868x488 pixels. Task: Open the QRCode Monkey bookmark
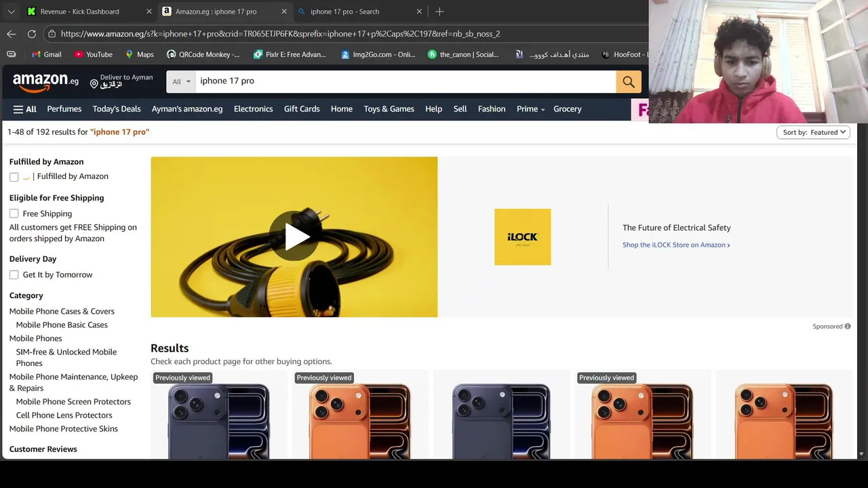click(203, 54)
